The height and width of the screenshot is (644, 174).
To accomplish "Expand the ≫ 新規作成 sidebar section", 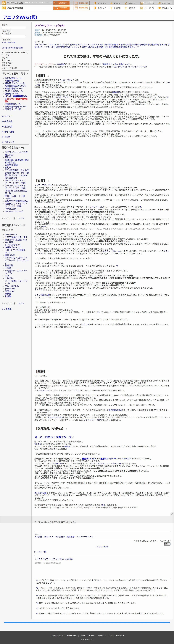I will tap(7, 122).
